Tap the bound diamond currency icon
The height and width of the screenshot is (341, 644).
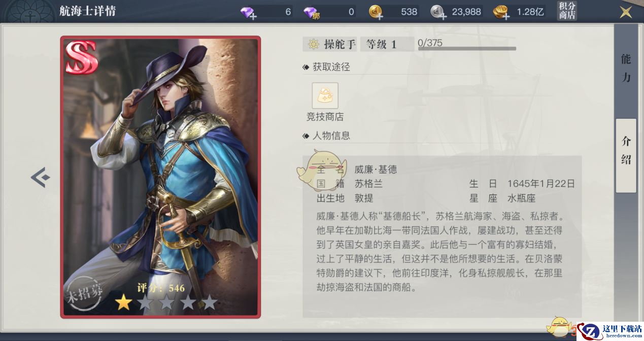point(311,12)
